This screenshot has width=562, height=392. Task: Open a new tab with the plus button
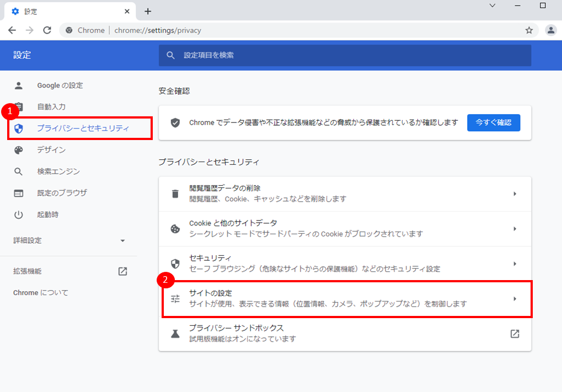coord(148,12)
